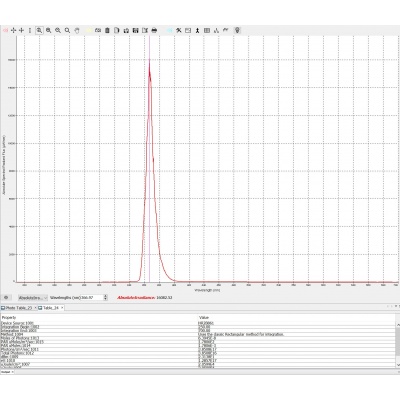Click the wavelength value spinner arrows
This screenshot has height=400, width=400.
coord(106,297)
